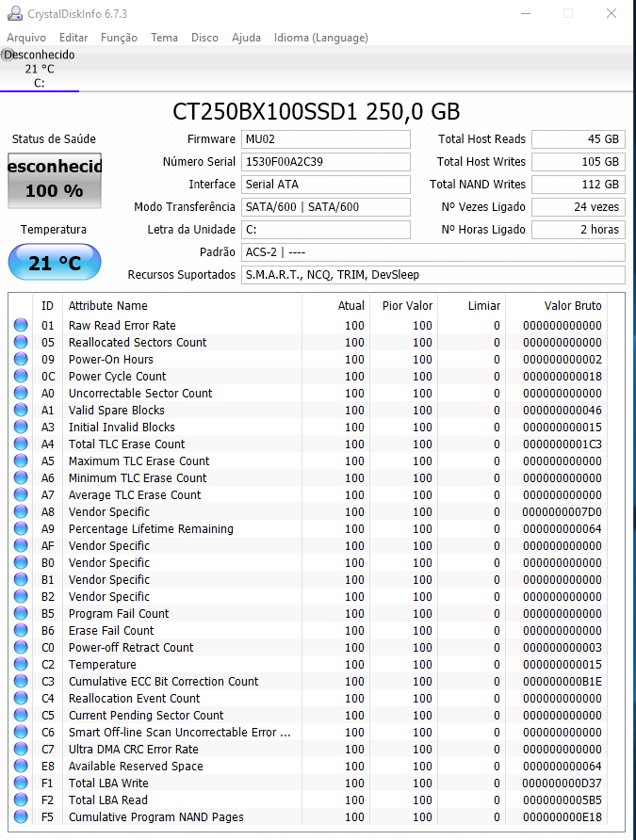
Task: Click status icon for Program Fail Count
Action: tap(21, 613)
